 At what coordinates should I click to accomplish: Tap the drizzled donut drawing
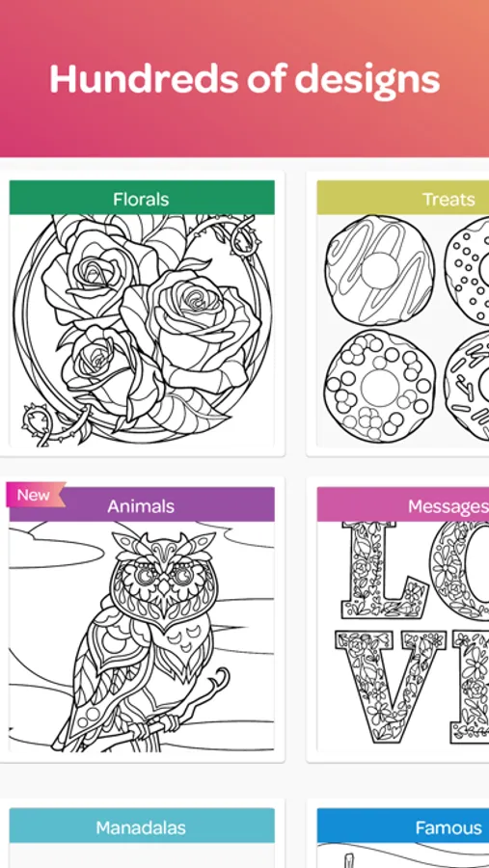coord(380,270)
